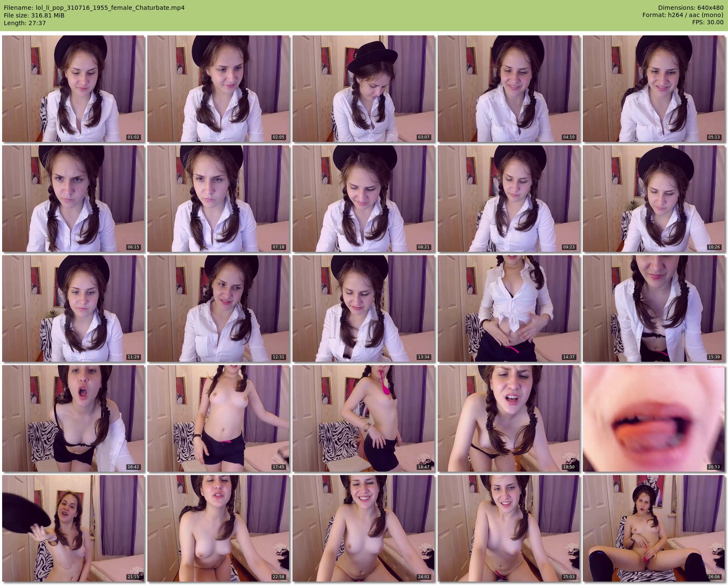Select the "FPS: 30.00" text
Viewport: 728px width, 585px height.
point(708,23)
